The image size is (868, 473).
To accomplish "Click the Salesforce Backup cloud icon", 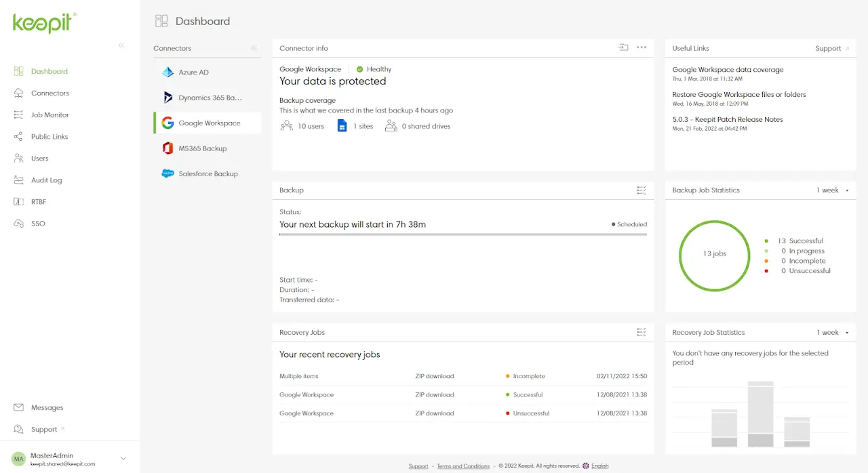I will [x=167, y=173].
